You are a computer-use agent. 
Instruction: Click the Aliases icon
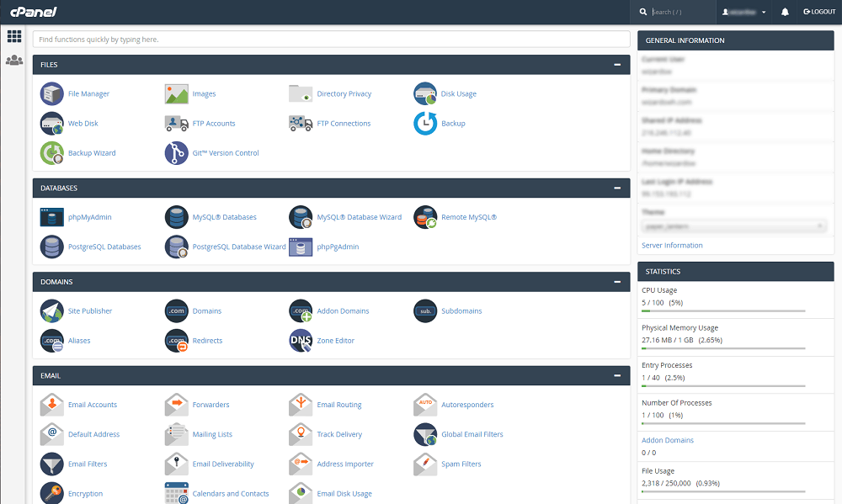coord(52,341)
